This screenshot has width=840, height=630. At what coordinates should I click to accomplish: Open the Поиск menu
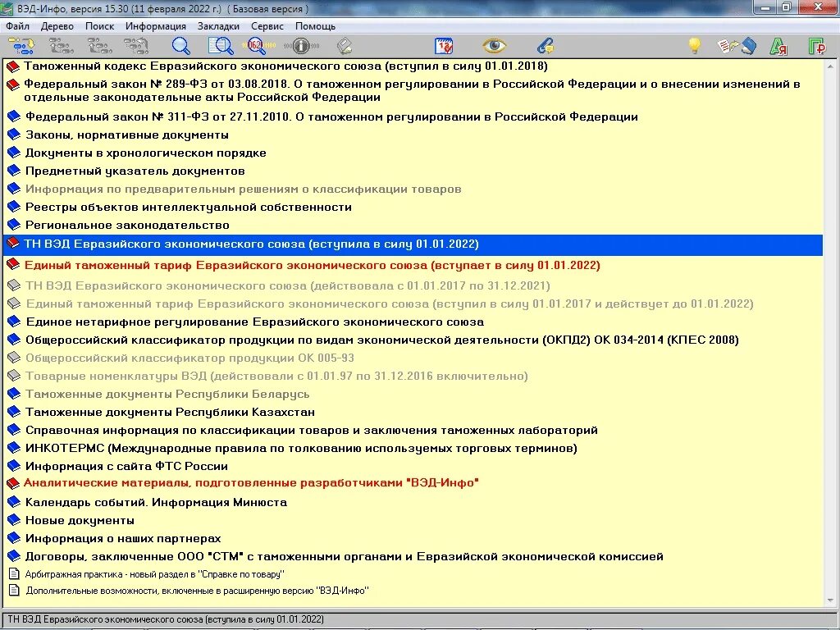(x=99, y=26)
